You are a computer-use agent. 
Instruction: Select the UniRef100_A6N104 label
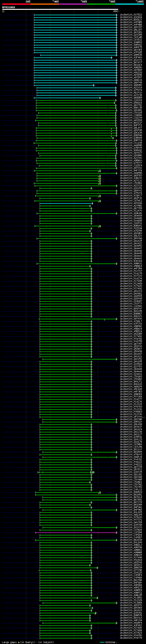coord(131,80)
